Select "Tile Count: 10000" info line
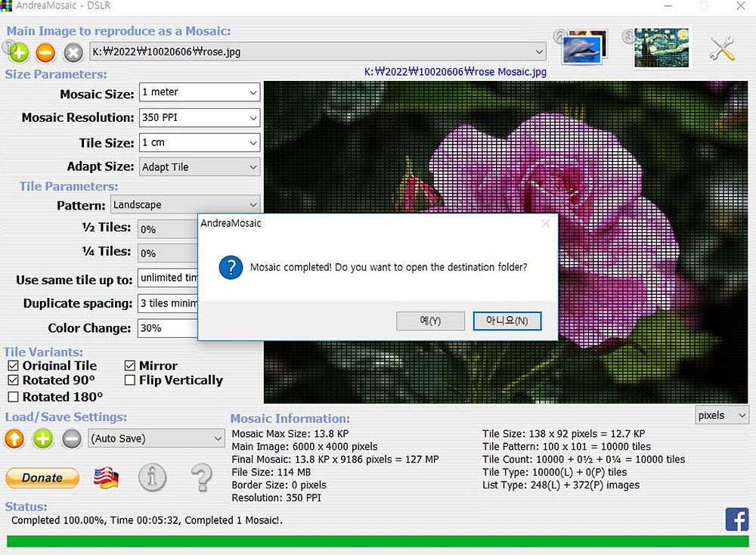 [x=584, y=460]
